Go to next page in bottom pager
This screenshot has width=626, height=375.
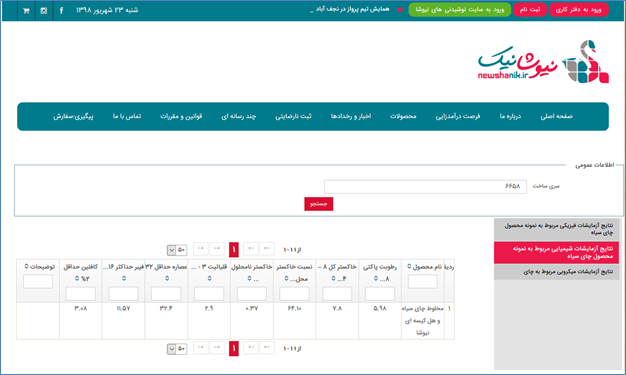pyautogui.click(x=217, y=348)
